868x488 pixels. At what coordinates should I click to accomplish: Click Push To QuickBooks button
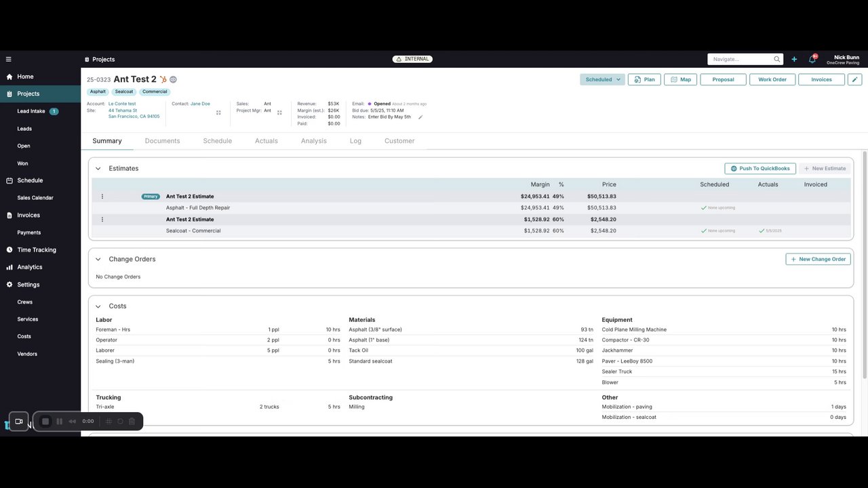coord(759,169)
